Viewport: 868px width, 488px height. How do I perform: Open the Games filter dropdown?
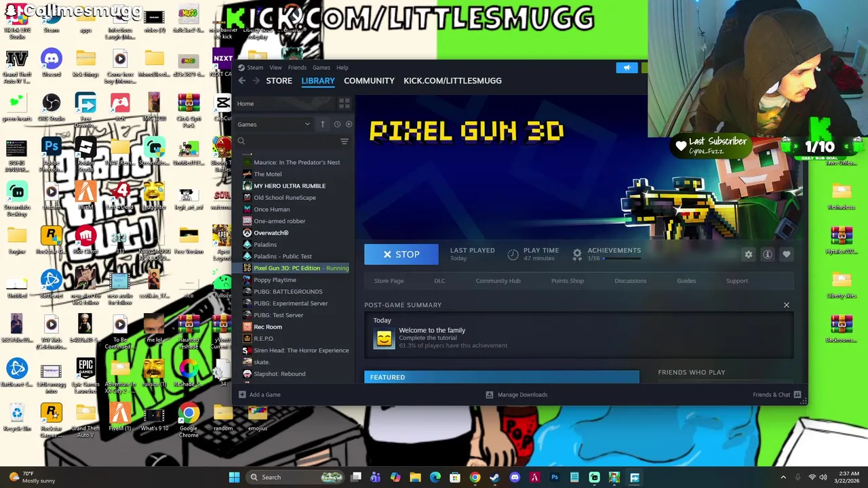click(x=274, y=124)
